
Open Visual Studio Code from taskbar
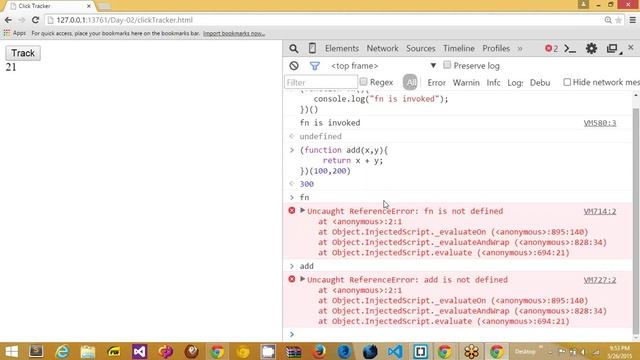click(395, 351)
